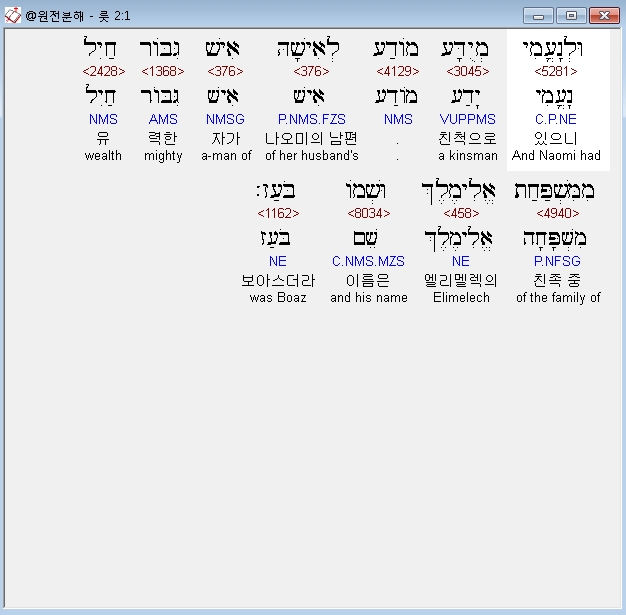
Task: Click English gloss 'of the family of'
Action: [558, 298]
